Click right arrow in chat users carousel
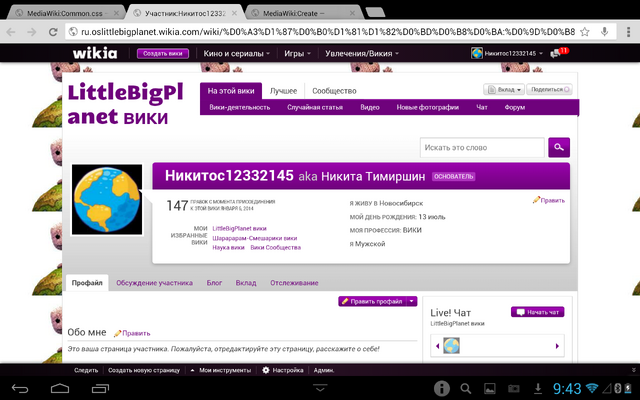This screenshot has height=400, width=640. pyautogui.click(x=557, y=346)
